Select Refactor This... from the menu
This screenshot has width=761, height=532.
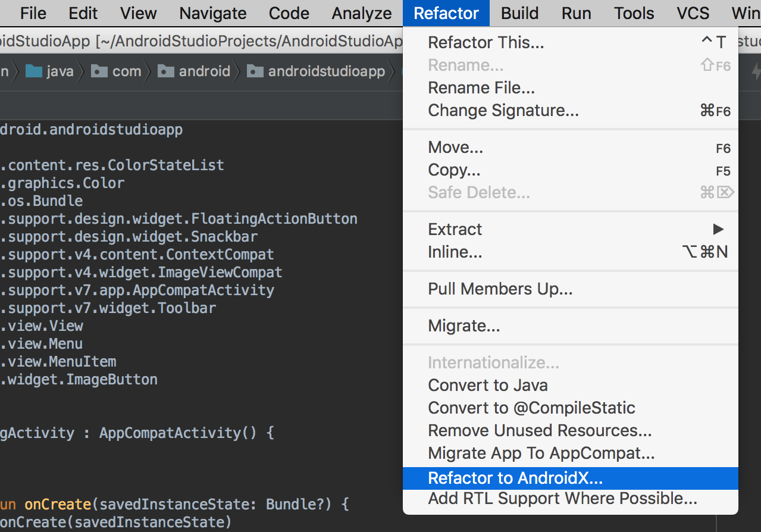coord(486,43)
